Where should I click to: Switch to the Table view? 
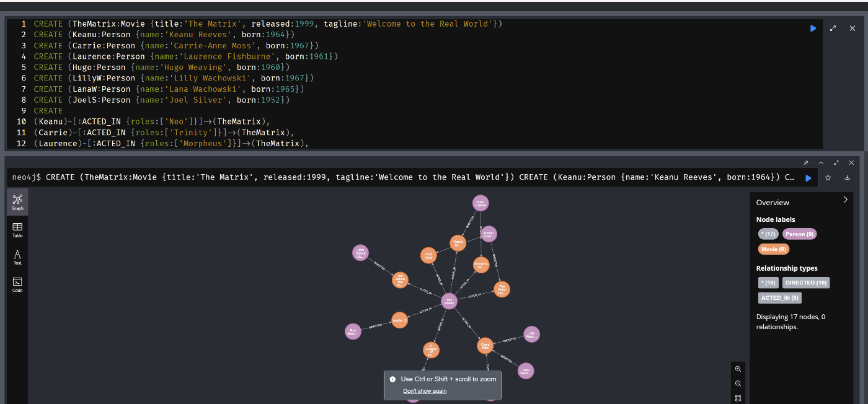[x=17, y=230]
